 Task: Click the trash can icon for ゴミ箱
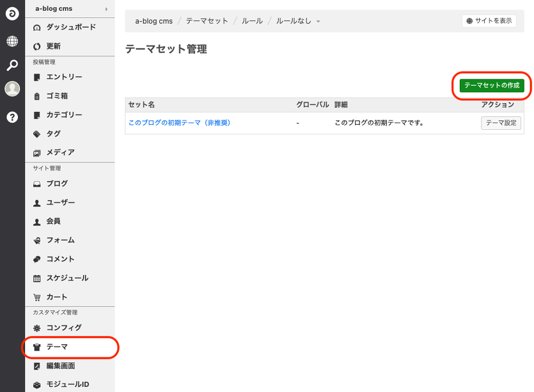[37, 97]
